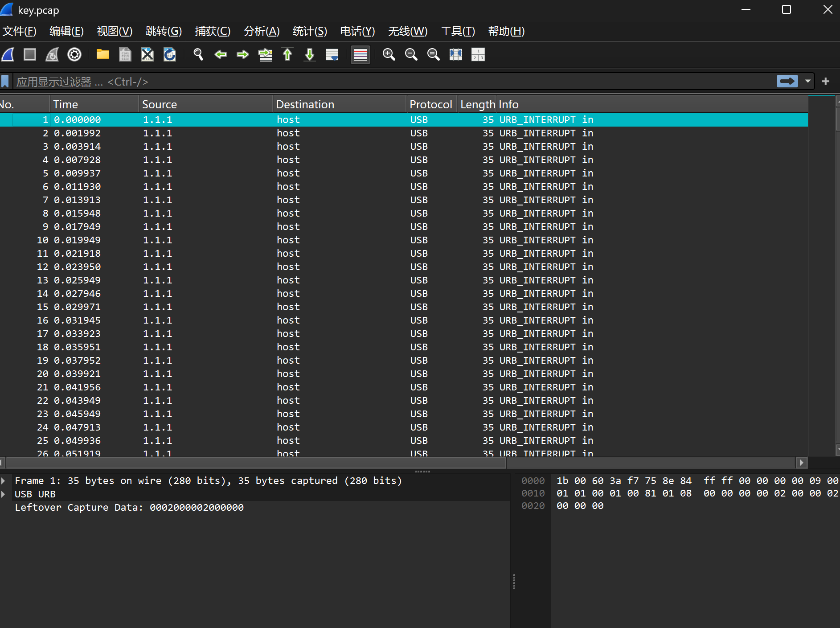Select packet row with time 0.009937
Image resolution: width=840 pixels, height=628 pixels.
click(404, 173)
